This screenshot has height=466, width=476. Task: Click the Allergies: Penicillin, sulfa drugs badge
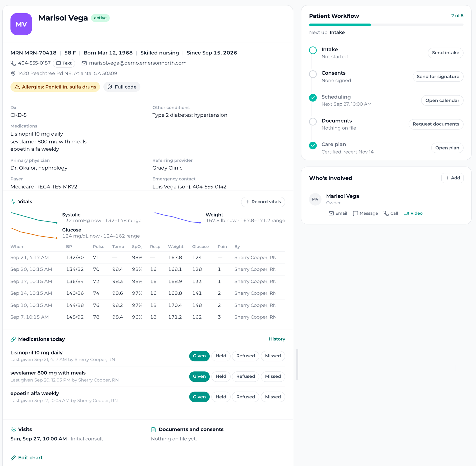pyautogui.click(x=55, y=87)
